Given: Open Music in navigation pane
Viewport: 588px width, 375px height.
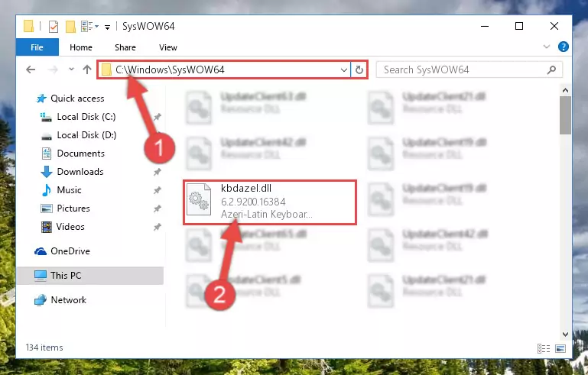Looking at the screenshot, I should click(x=69, y=190).
